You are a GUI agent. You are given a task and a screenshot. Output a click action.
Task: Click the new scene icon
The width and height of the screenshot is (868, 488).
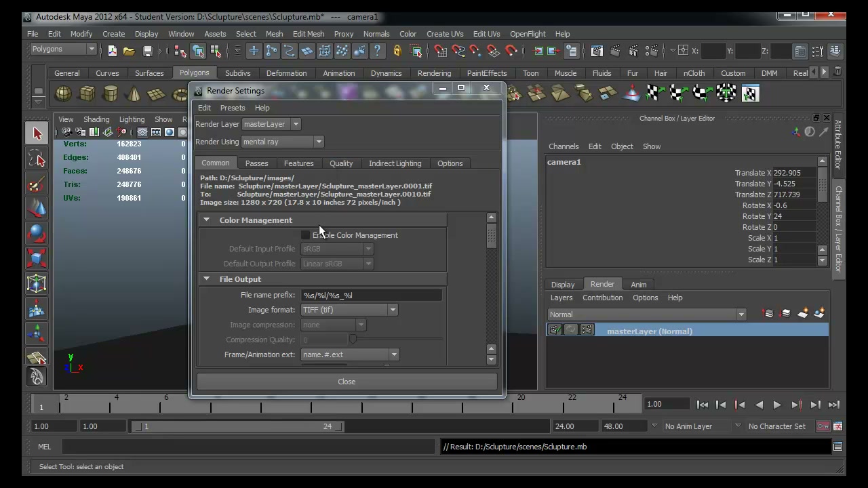click(x=112, y=50)
